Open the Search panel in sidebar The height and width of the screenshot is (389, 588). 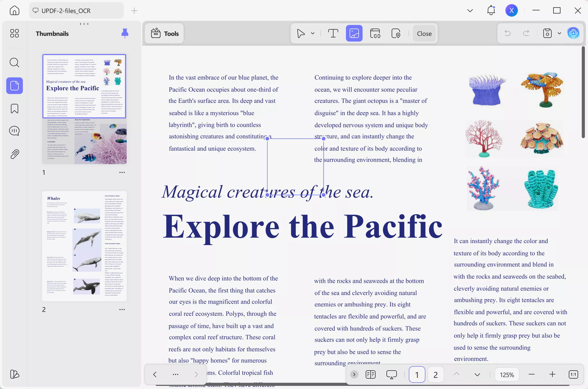click(14, 63)
